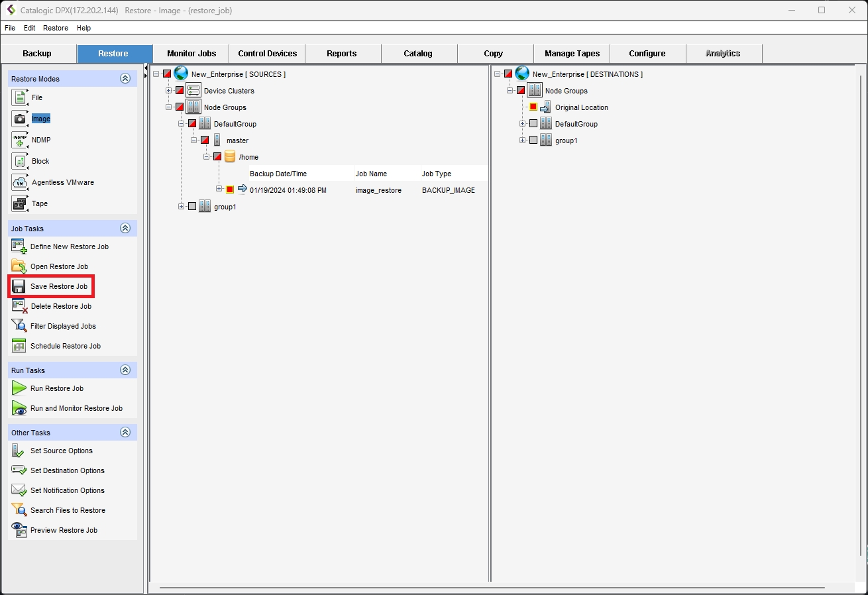The height and width of the screenshot is (595, 868).
Task: Click the Run Restore Job play icon
Action: click(x=19, y=388)
